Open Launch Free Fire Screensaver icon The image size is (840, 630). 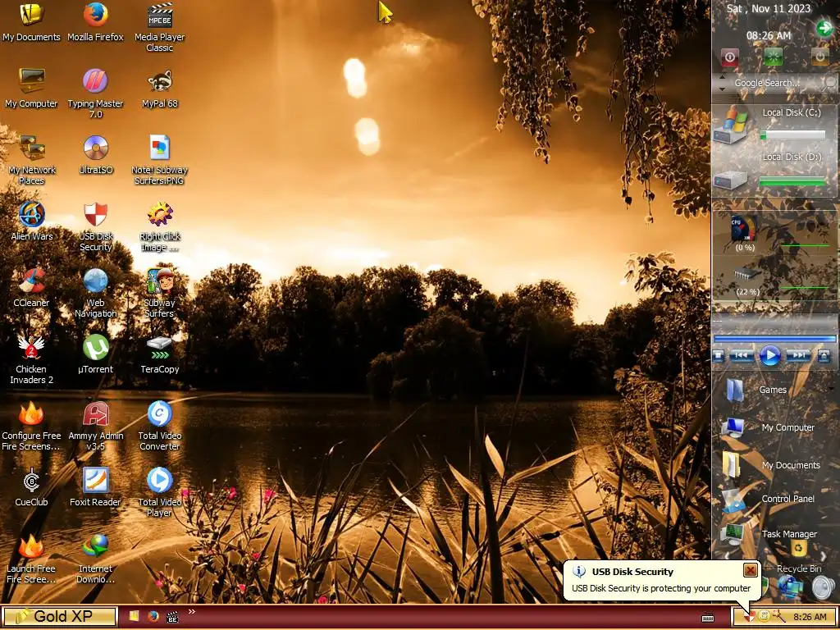pos(32,559)
